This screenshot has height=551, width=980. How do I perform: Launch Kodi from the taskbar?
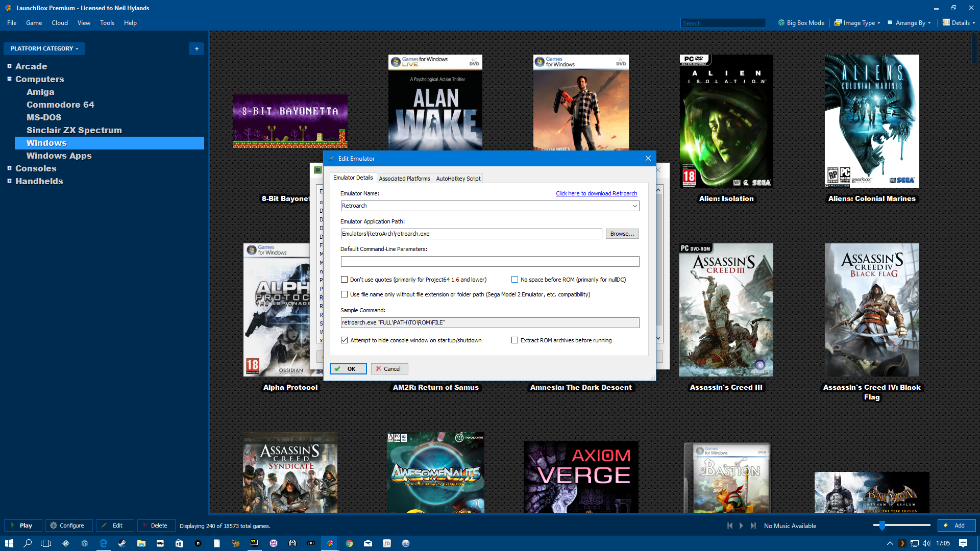pos(66,543)
